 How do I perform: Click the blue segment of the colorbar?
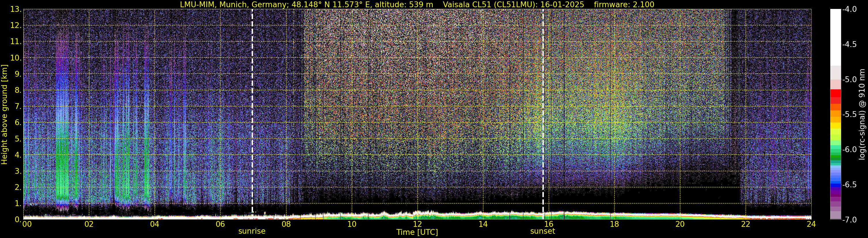[836, 185]
